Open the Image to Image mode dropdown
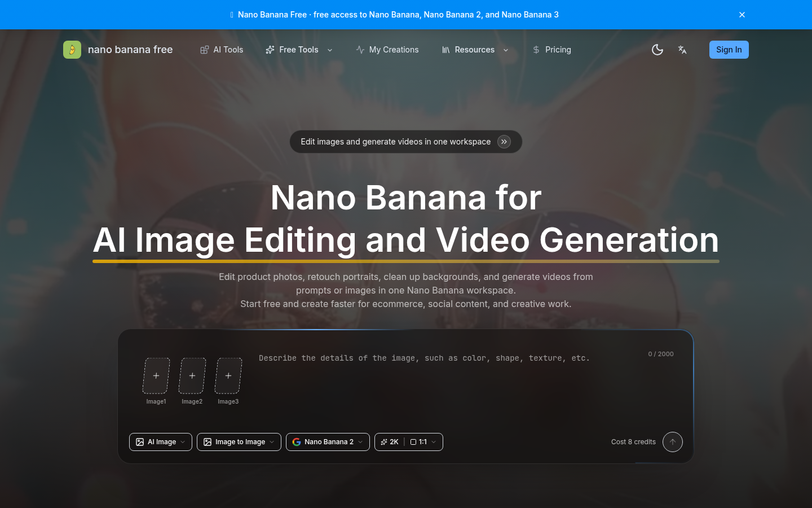Viewport: 812px width, 508px height. pos(239,442)
